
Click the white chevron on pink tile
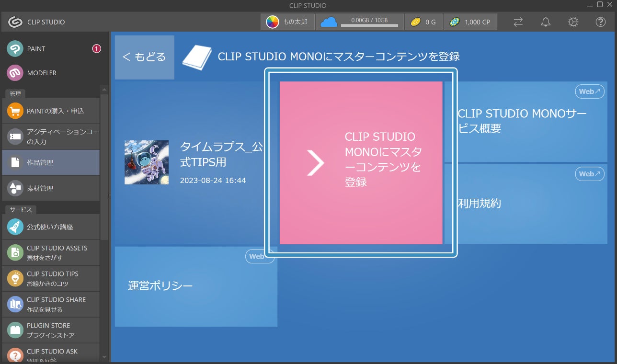316,163
